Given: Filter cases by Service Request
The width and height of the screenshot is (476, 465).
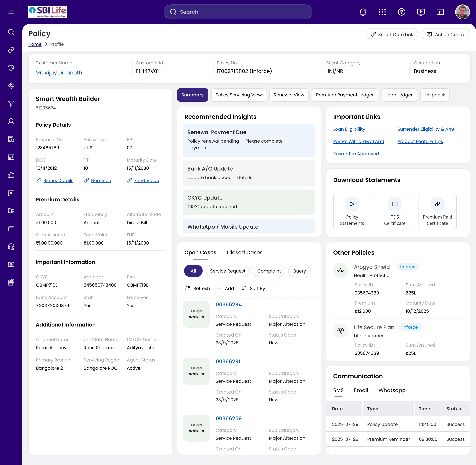Looking at the screenshot, I should point(227,271).
